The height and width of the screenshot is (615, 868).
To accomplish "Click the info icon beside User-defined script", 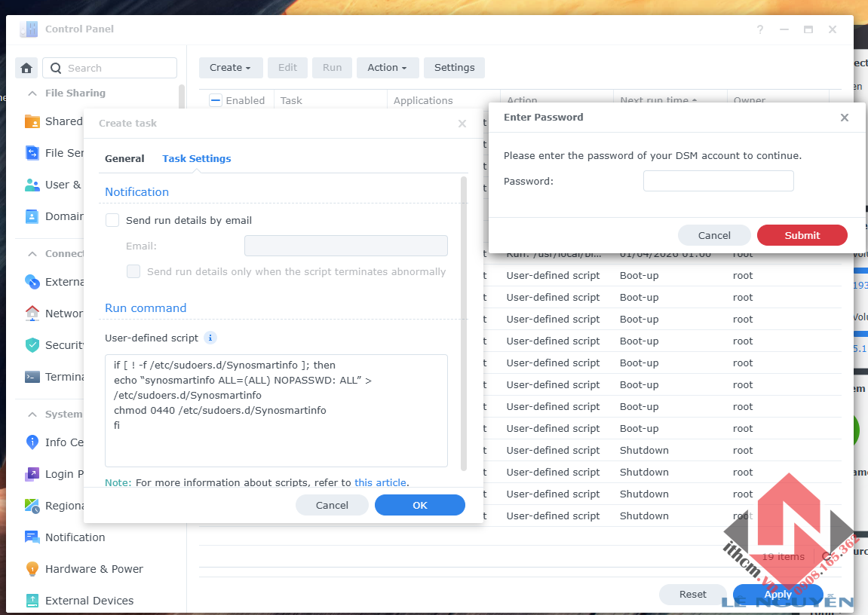I will pos(210,338).
